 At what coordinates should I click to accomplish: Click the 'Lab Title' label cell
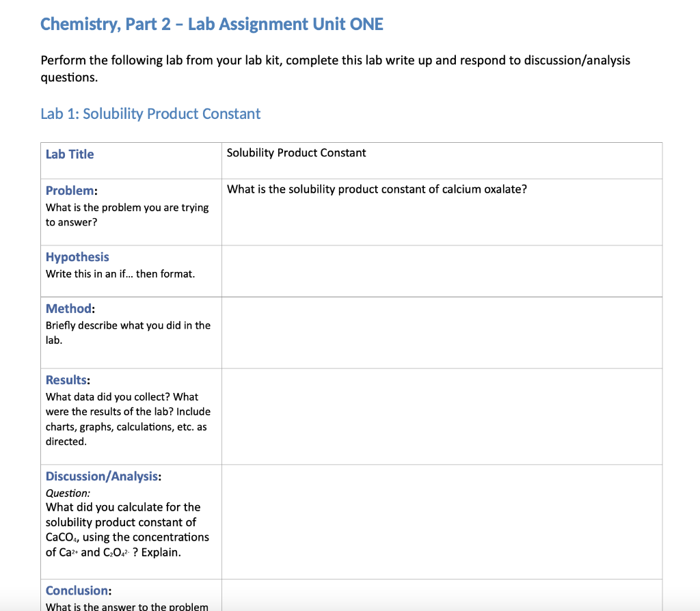(70, 154)
